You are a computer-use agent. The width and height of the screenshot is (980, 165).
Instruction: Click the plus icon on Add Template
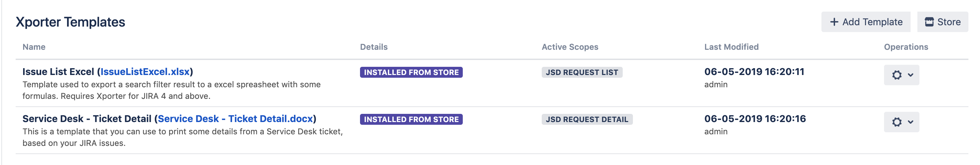tap(834, 22)
